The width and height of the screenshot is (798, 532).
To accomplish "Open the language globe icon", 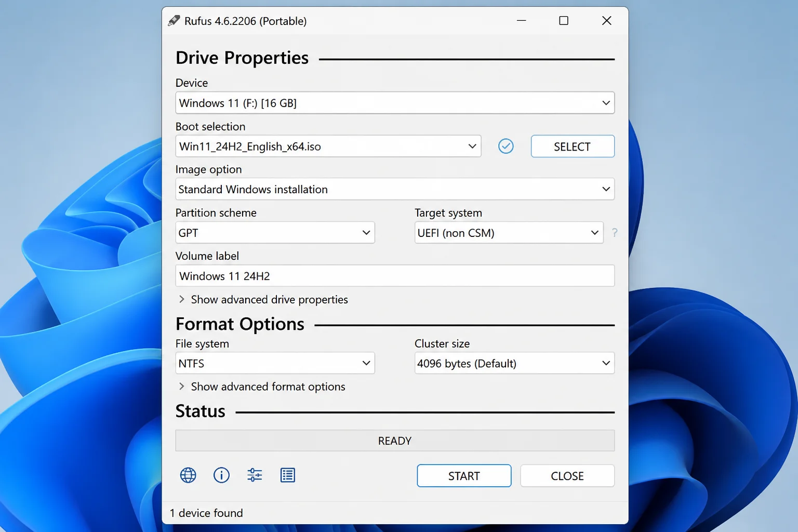I will [x=188, y=475].
